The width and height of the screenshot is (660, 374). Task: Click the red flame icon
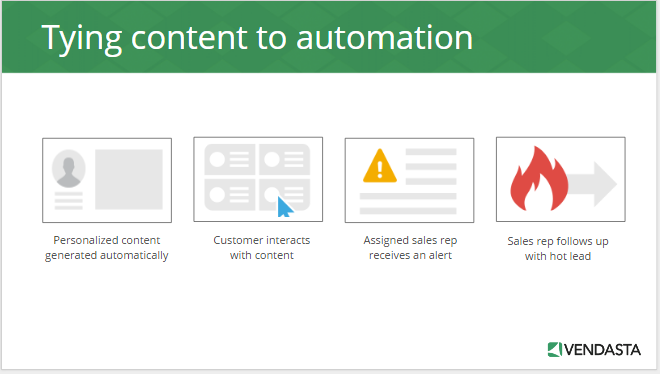(539, 178)
